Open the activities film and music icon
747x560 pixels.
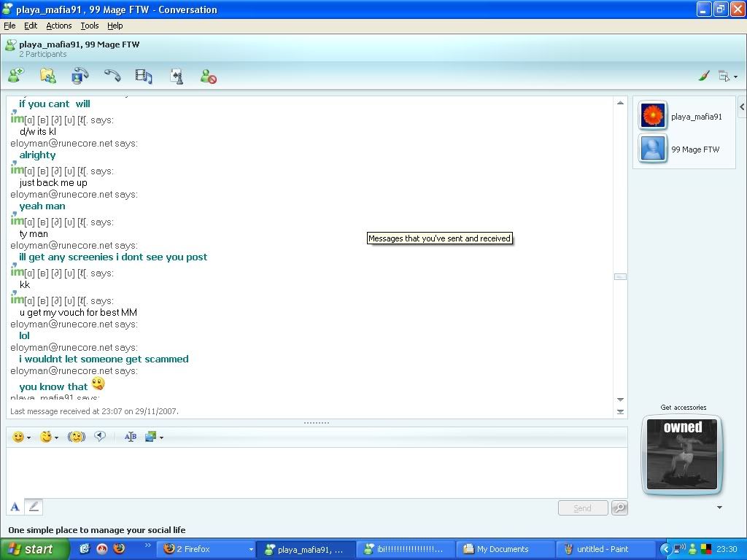point(144,75)
